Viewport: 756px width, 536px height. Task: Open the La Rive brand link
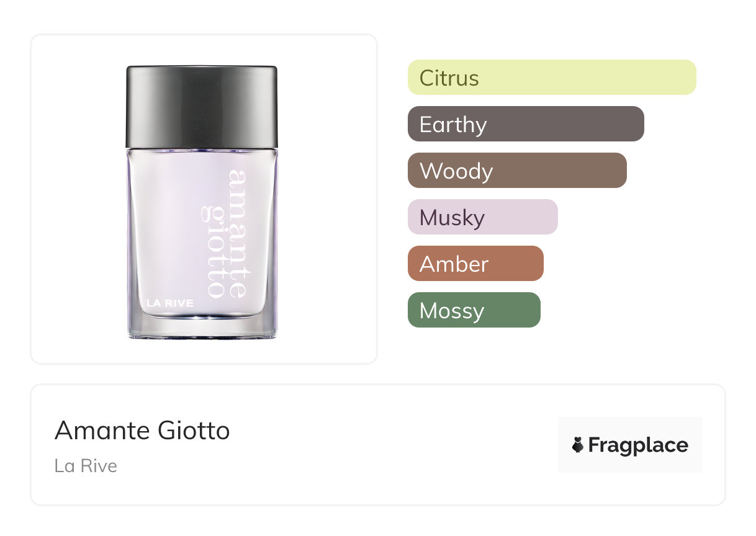point(86,466)
